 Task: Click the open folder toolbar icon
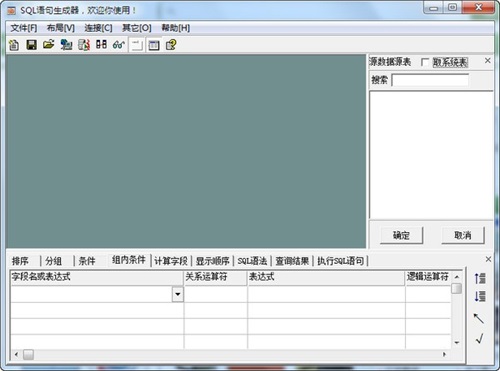click(49, 44)
